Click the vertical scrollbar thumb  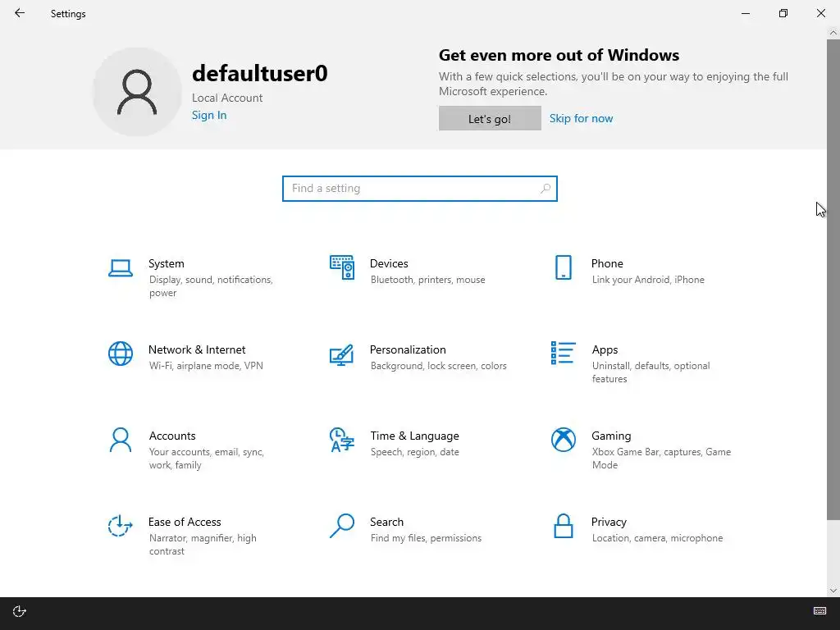coord(833,279)
